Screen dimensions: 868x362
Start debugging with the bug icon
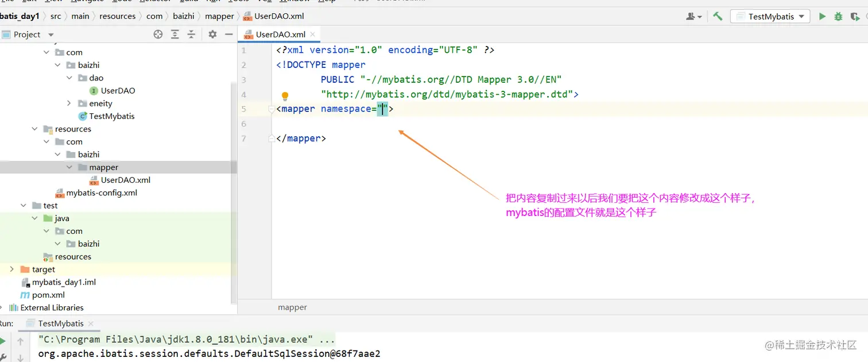click(x=838, y=17)
